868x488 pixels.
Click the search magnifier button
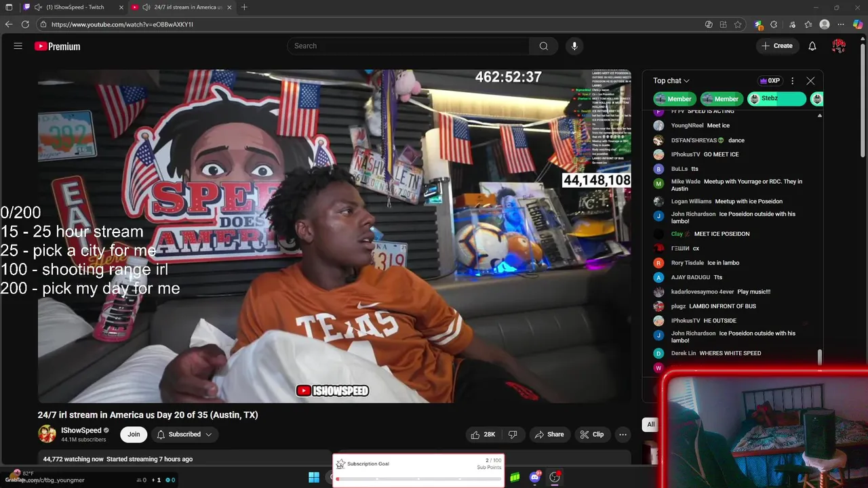544,46
